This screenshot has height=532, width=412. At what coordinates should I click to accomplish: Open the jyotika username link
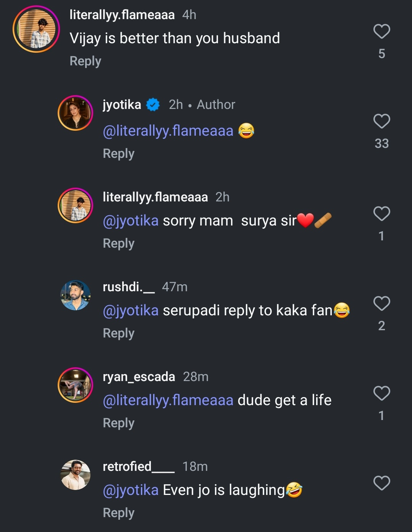[x=122, y=105]
